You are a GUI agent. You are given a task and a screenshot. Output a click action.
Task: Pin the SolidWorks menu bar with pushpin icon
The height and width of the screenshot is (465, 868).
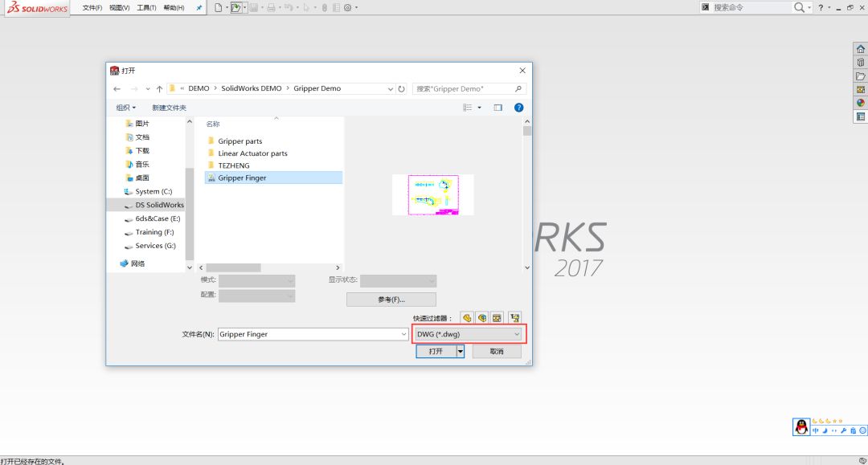click(x=199, y=8)
